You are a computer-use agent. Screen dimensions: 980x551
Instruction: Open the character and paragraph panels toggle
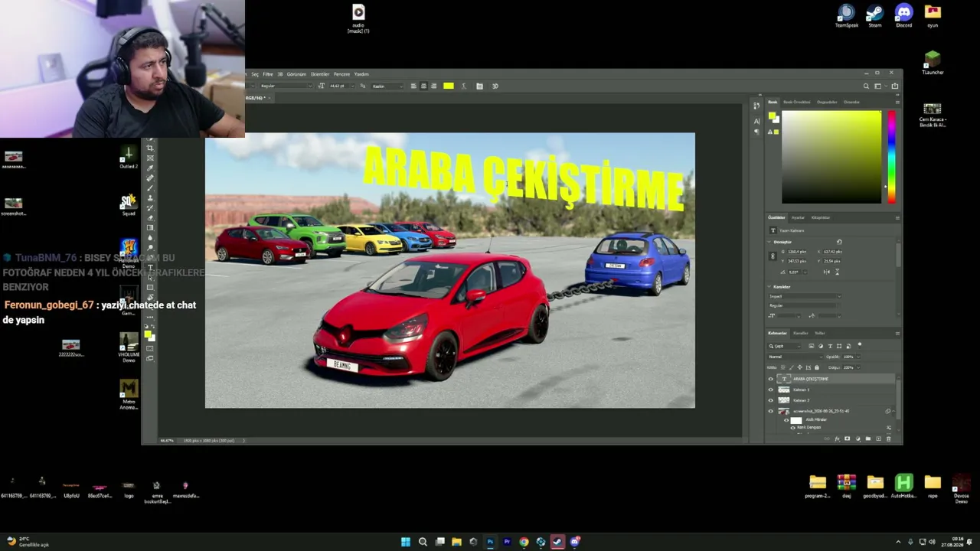pos(479,86)
